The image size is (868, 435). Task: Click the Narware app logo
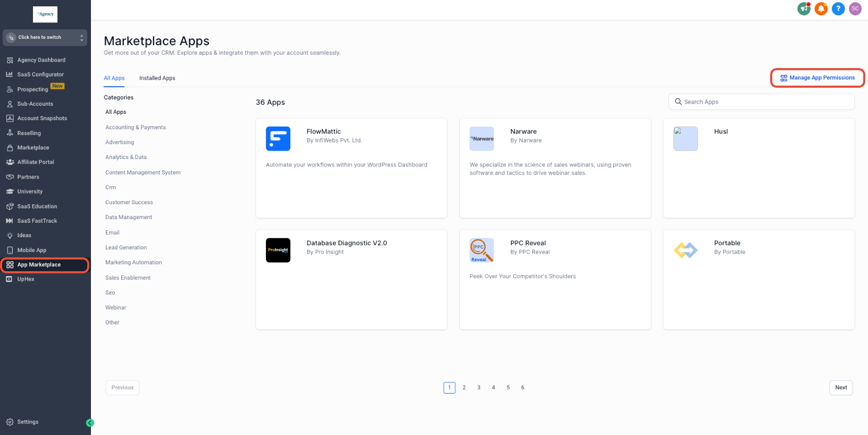click(482, 139)
